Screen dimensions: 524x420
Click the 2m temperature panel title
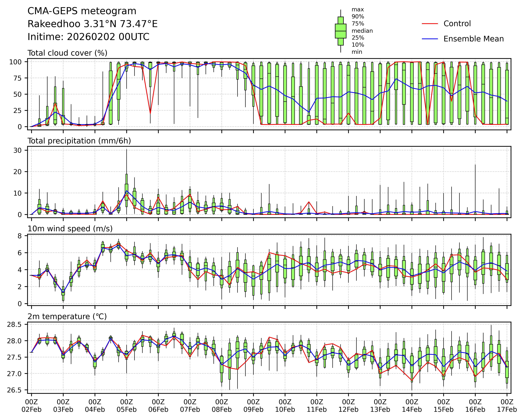pos(67,316)
